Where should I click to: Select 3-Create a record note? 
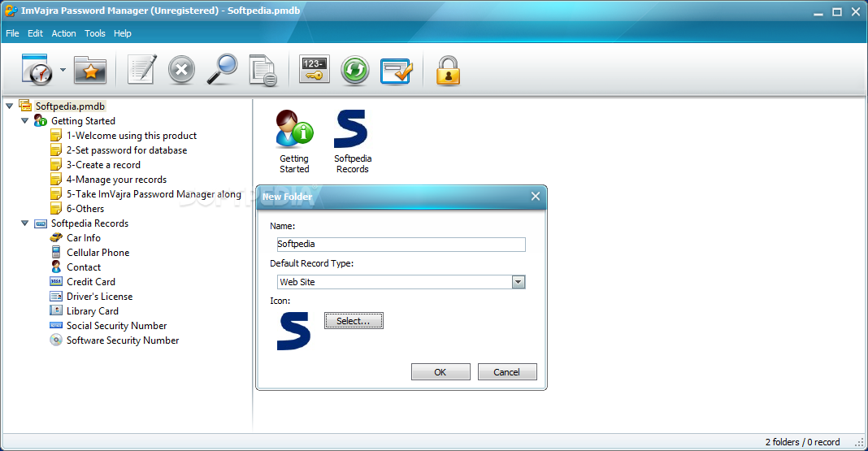tap(103, 165)
